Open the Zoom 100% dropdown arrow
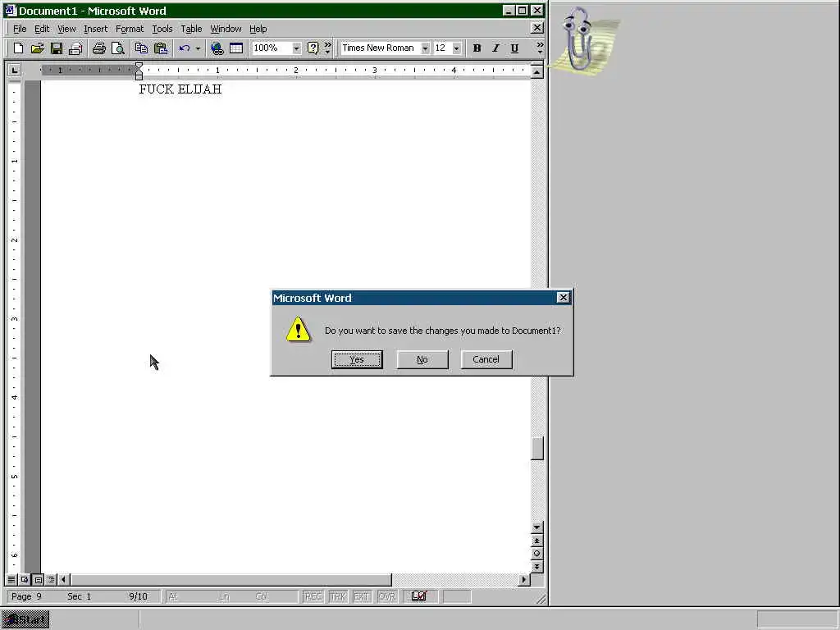Image resolution: width=840 pixels, height=630 pixels. [296, 48]
